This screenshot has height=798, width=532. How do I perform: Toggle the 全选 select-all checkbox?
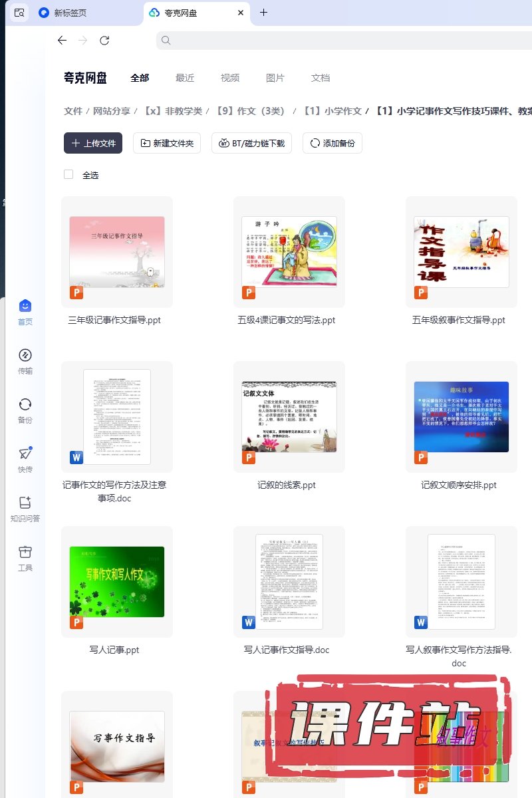(68, 174)
